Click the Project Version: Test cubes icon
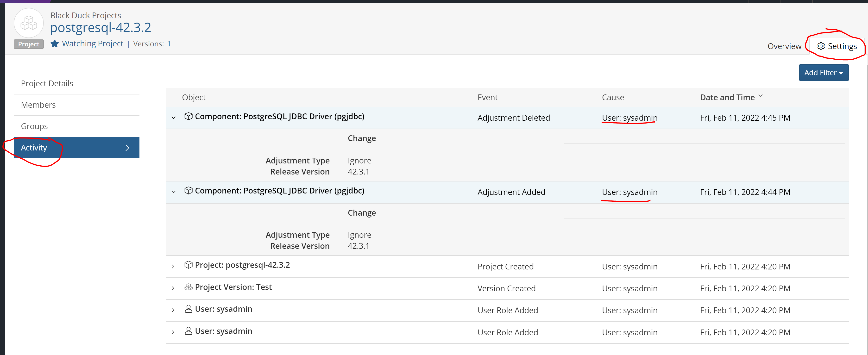The height and width of the screenshot is (355, 868). 188,287
